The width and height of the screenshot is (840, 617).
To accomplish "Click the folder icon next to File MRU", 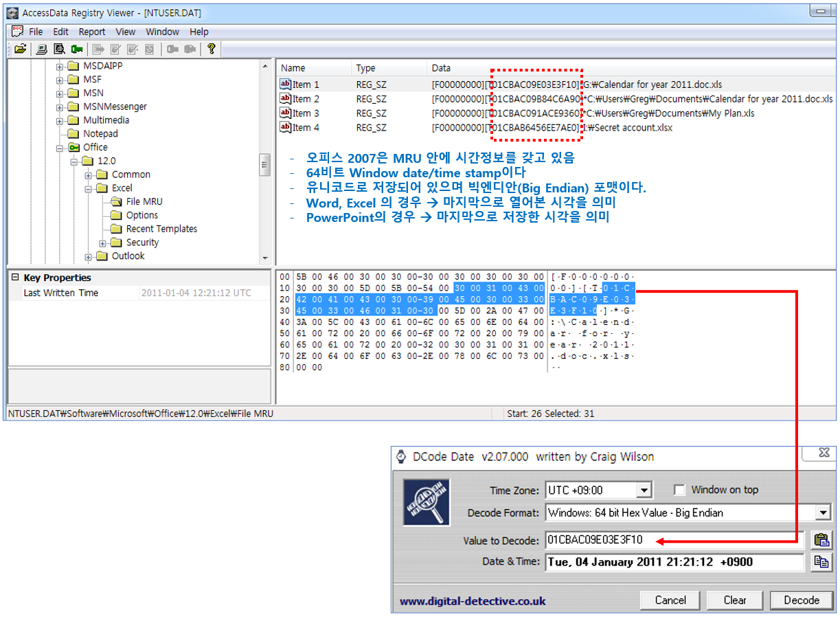I will 115,201.
